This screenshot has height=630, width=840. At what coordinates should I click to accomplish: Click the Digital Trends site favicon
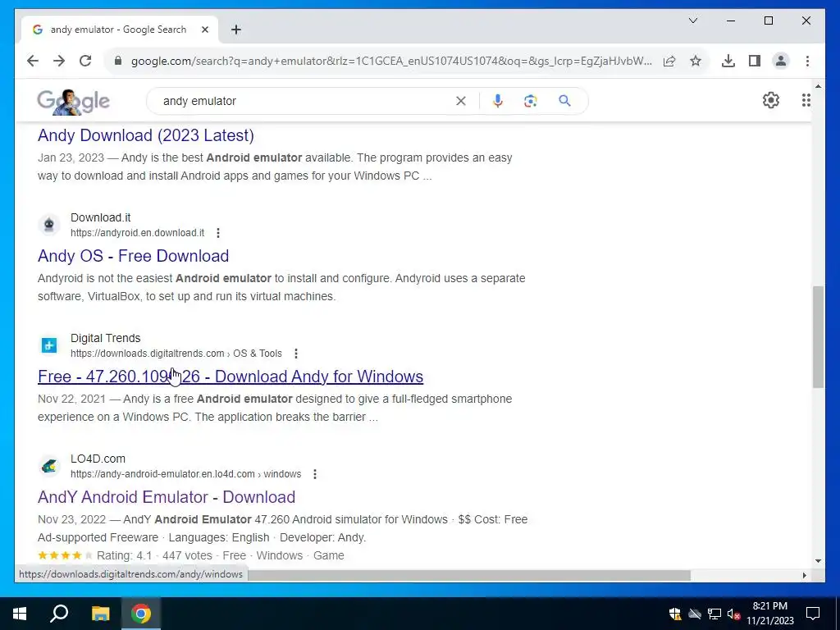48,345
